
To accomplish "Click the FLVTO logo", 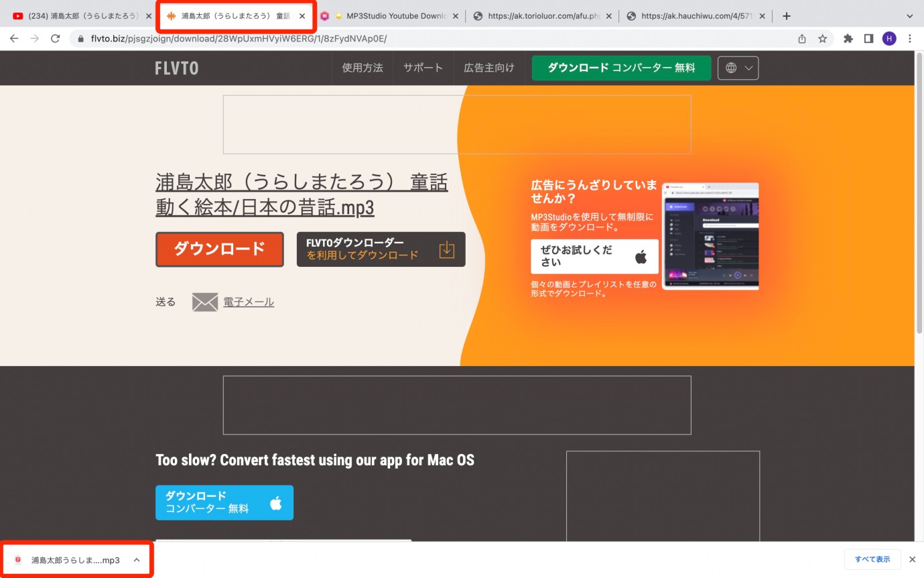I will pyautogui.click(x=177, y=68).
